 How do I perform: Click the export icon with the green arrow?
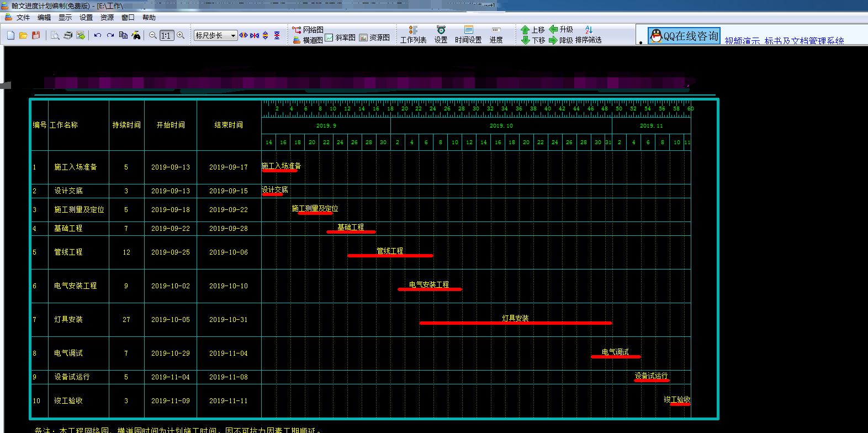click(x=81, y=35)
